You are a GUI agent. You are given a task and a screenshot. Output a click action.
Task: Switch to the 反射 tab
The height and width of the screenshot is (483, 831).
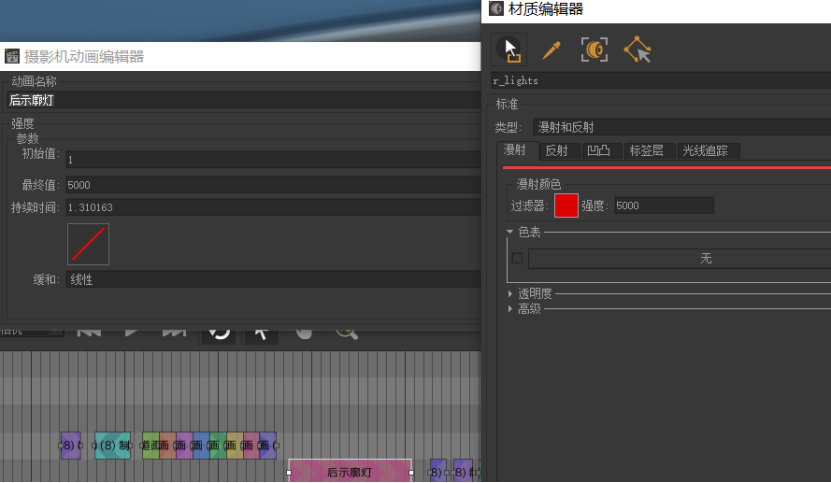(556, 151)
